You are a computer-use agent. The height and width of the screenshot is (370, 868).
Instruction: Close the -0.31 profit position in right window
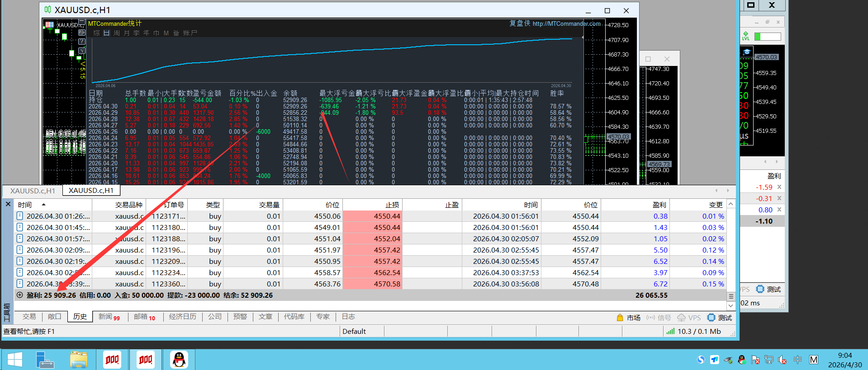pos(779,198)
